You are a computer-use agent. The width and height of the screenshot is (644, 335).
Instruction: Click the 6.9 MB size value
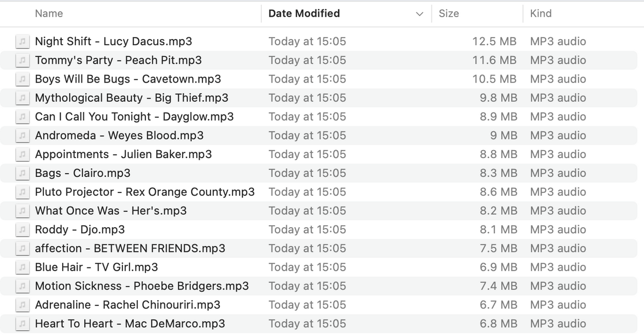[x=499, y=267]
